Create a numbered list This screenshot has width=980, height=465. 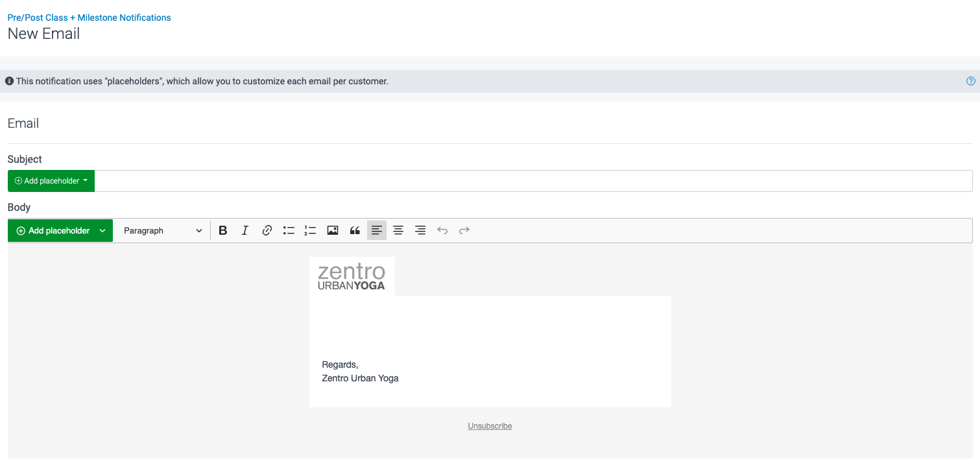pos(310,230)
